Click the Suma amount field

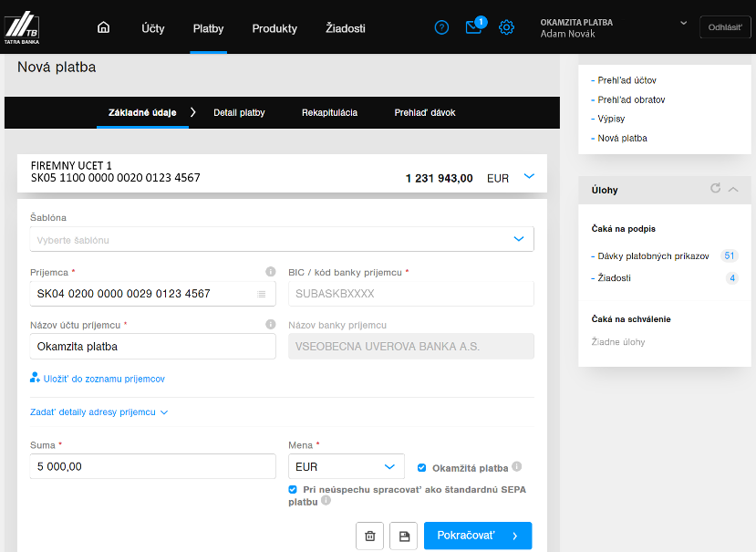pyautogui.click(x=153, y=466)
